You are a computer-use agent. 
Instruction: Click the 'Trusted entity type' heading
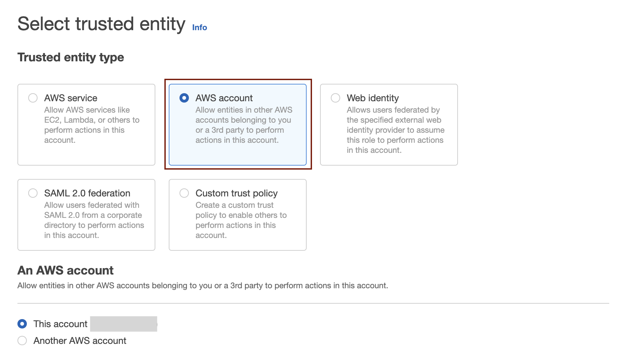click(x=71, y=57)
